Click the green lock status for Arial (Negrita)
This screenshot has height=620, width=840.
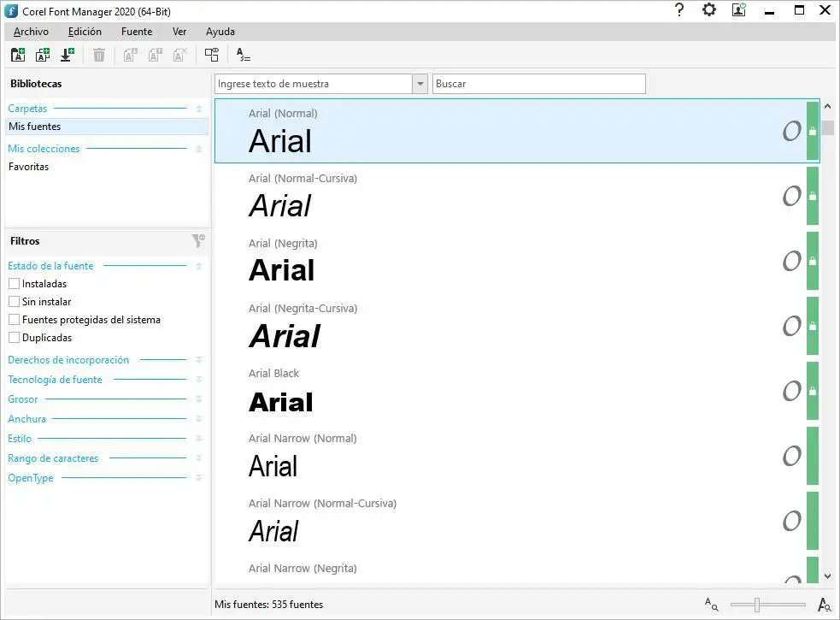tap(813, 261)
